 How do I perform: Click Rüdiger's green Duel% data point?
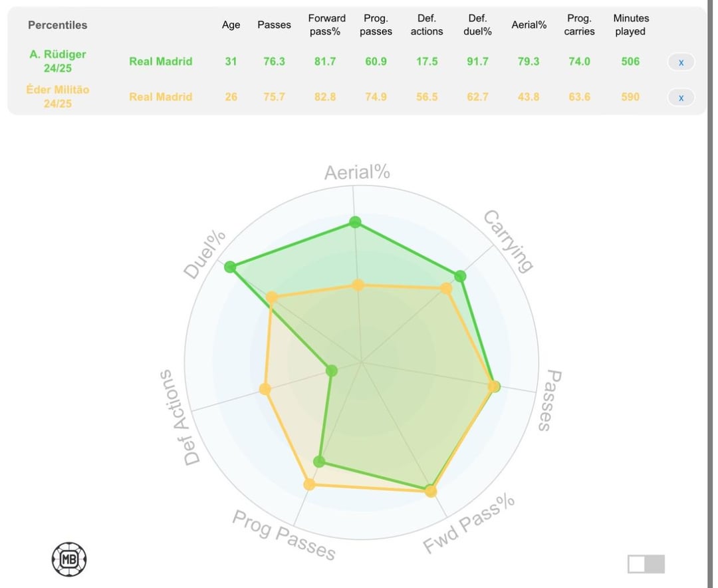[x=230, y=267]
